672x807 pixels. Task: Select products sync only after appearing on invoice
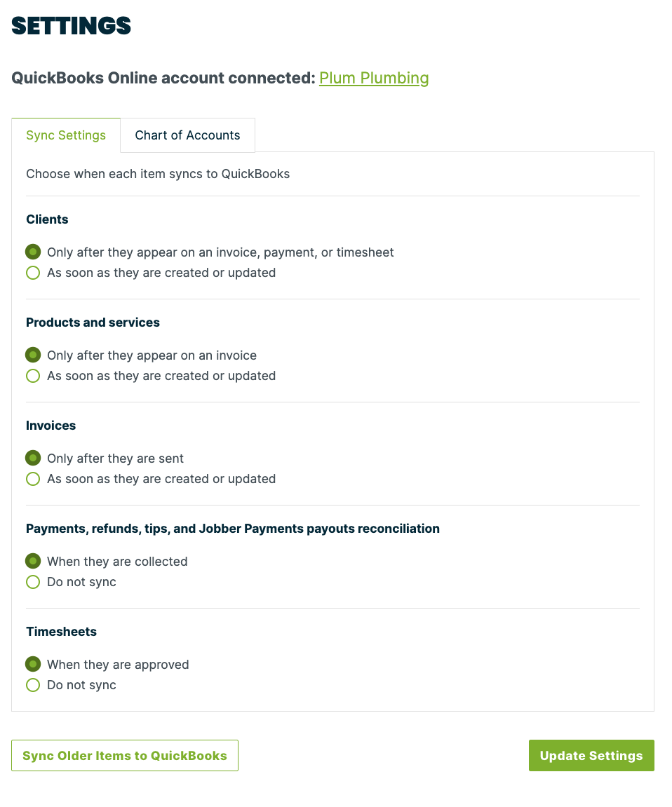pyautogui.click(x=33, y=355)
